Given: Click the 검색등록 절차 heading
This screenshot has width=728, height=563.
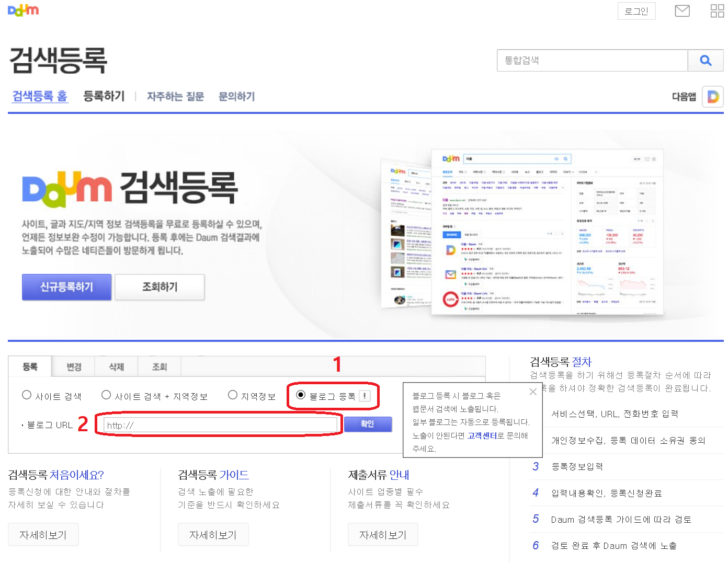Looking at the screenshot, I should tap(561, 362).
